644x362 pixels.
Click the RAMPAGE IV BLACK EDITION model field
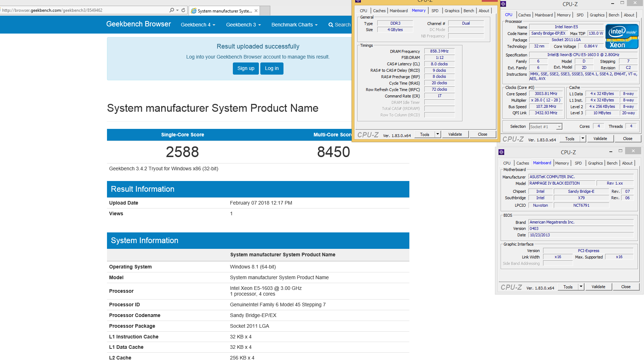(562, 183)
